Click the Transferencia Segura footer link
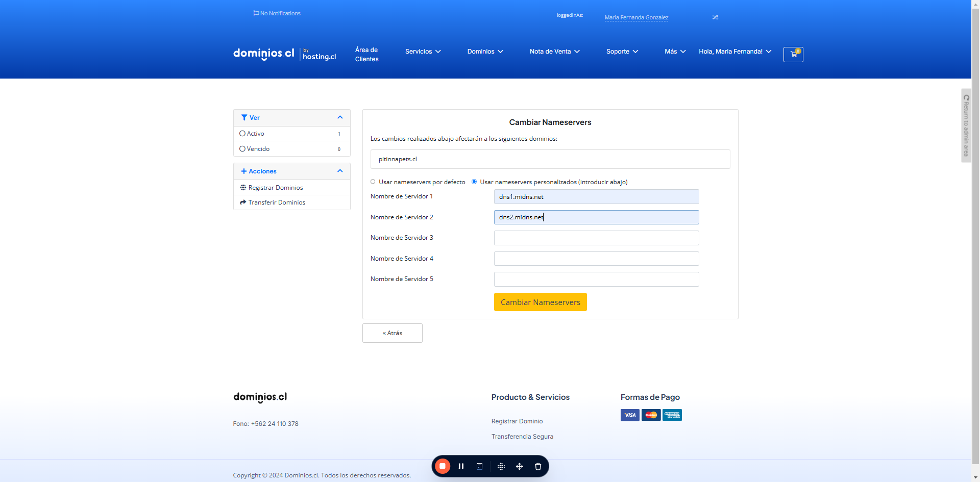 click(522, 437)
